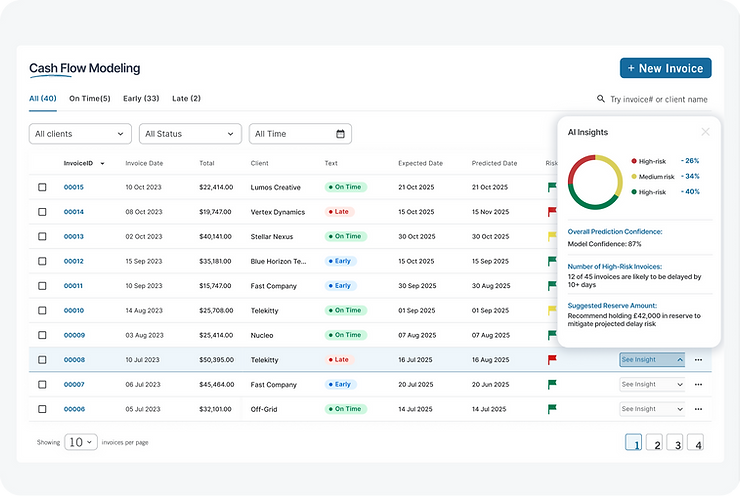Click the red High-risk legend dot
Screen dimensions: 740x496
click(x=634, y=161)
